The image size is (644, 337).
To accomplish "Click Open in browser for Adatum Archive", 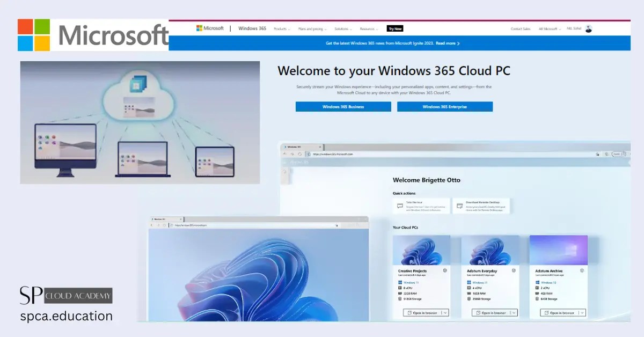I will pyautogui.click(x=559, y=313).
